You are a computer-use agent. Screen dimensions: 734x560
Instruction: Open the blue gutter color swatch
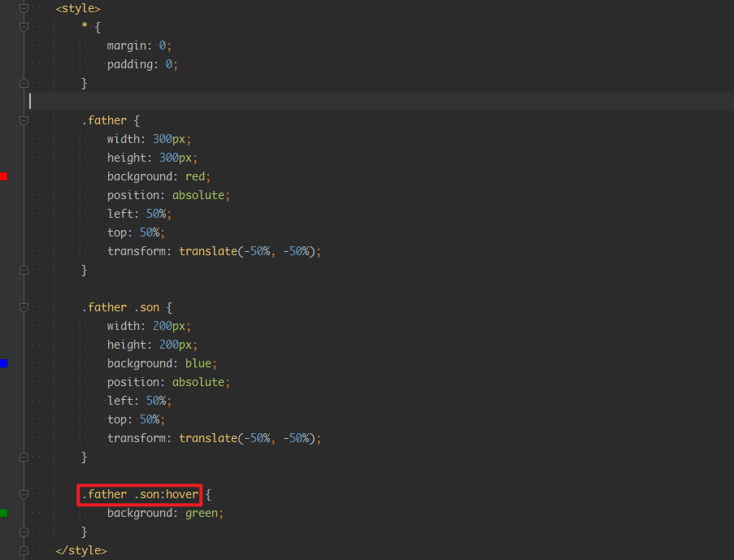pyautogui.click(x=4, y=363)
